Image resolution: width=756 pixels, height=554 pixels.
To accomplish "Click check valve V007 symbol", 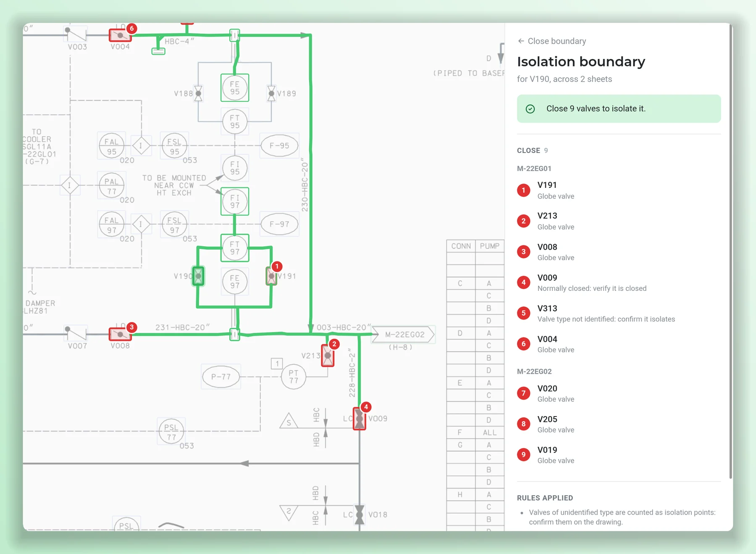I will [x=77, y=332].
